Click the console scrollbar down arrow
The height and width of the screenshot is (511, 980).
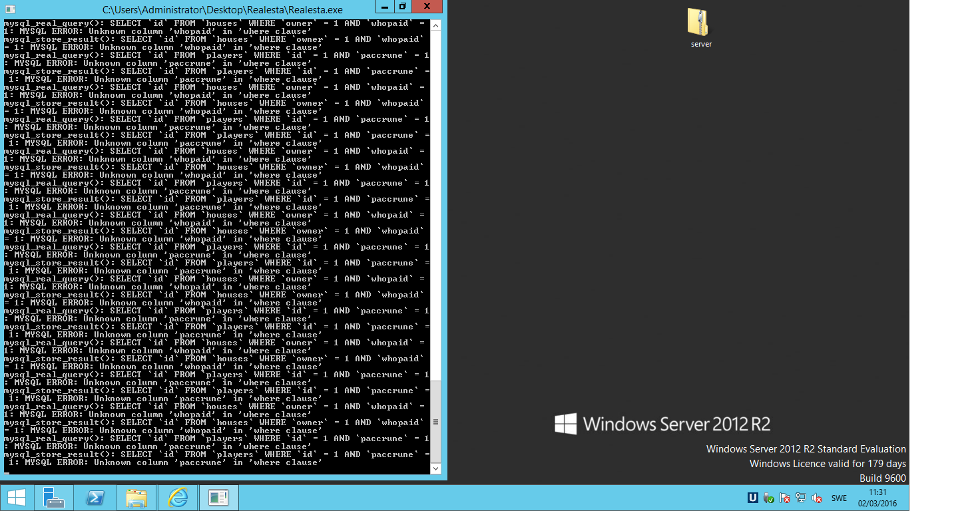pyautogui.click(x=435, y=468)
